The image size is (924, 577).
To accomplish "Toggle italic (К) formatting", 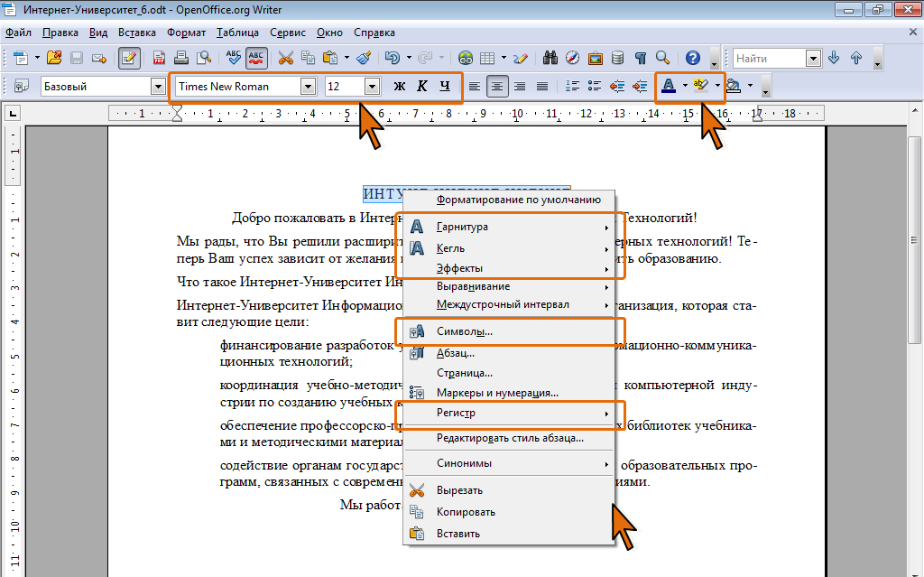I will [422, 86].
